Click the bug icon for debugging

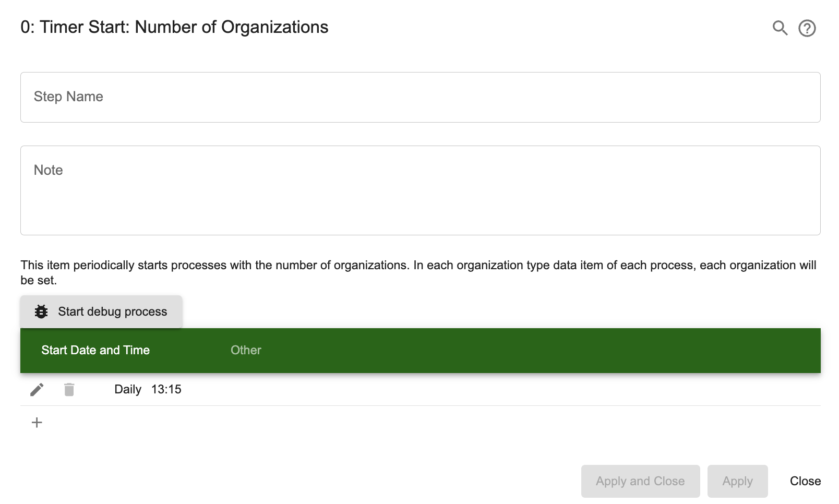click(41, 311)
